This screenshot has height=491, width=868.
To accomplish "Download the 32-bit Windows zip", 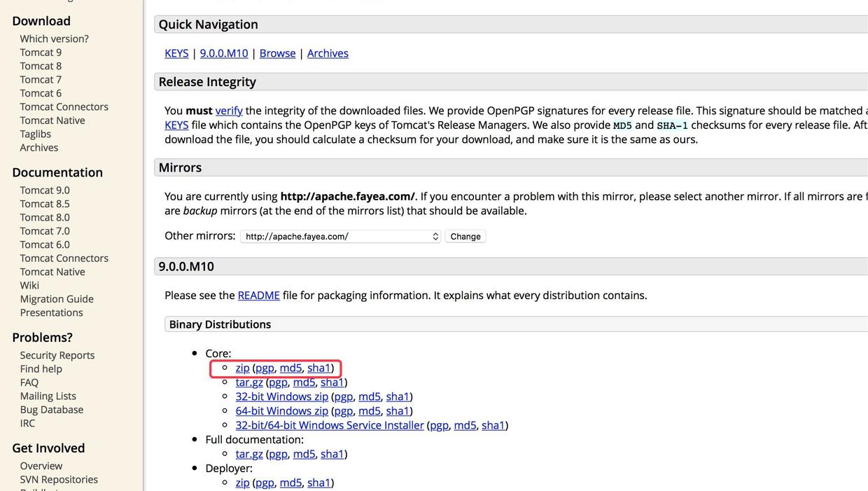I will 281,396.
